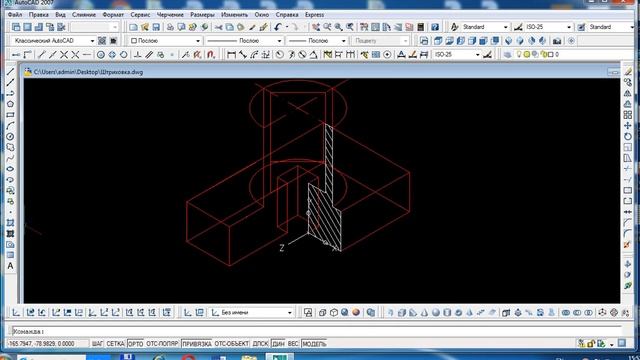Click the Hatch tool in left toolbar

[x=10, y=223]
